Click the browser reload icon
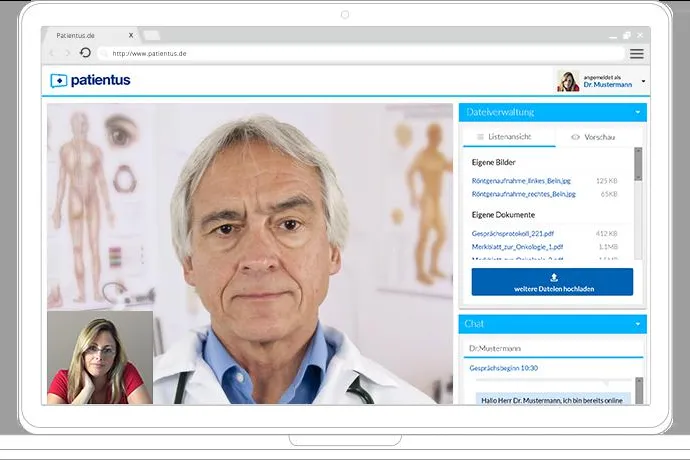690x460 pixels. [85, 53]
